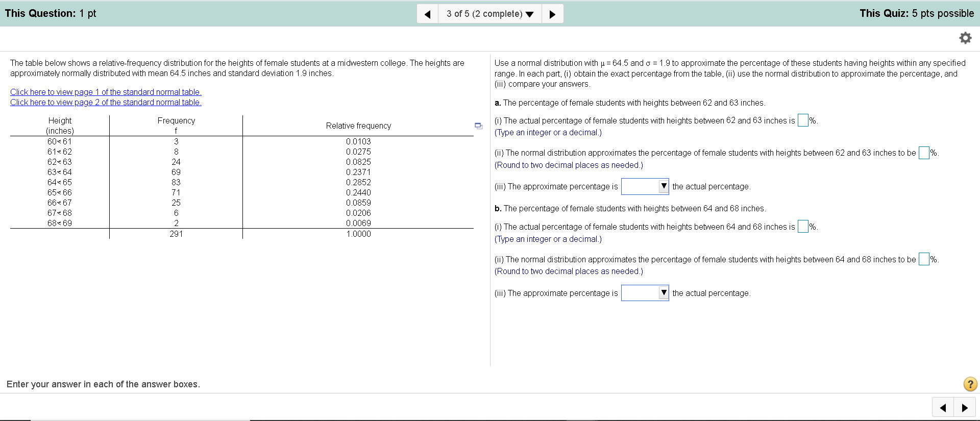Image resolution: width=980 pixels, height=421 pixels.
Task: Select relative frequency value 0.2371
Action: [358, 172]
